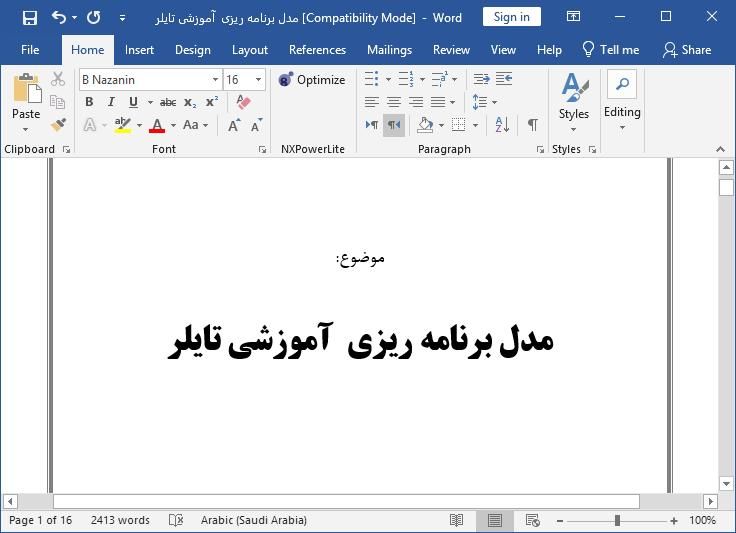The height and width of the screenshot is (533, 736).
Task: Open the File menu
Action: 30,50
